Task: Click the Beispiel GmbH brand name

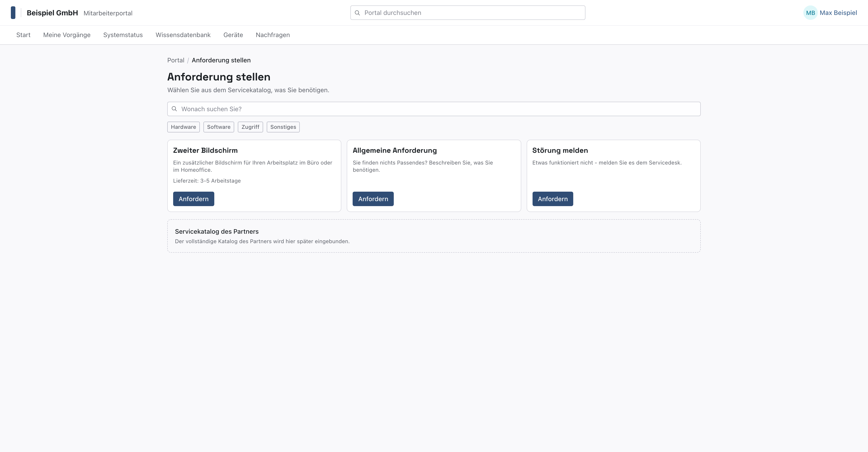Action: (52, 13)
